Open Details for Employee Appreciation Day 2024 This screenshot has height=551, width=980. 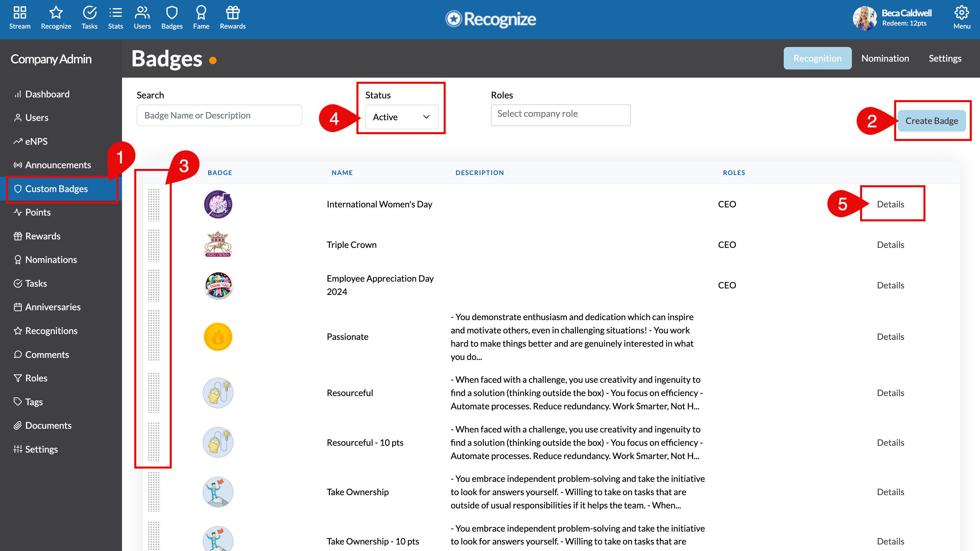(890, 285)
